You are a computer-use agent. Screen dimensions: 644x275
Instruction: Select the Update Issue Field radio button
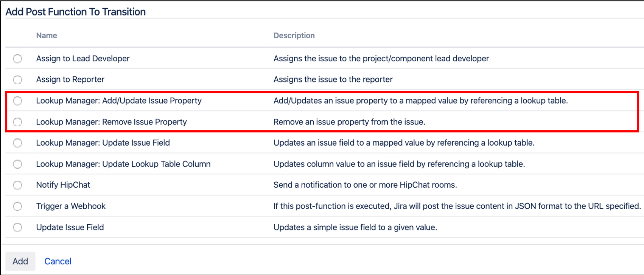tap(17, 227)
